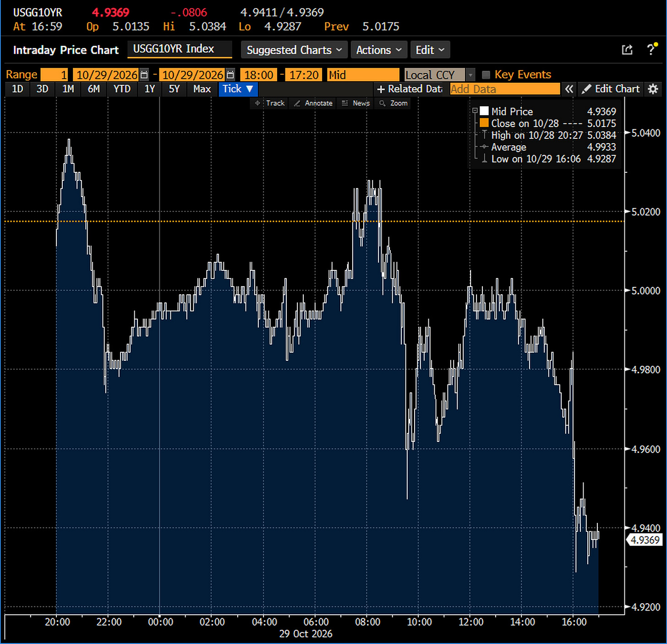Click the white Mid Price color swatch

pyautogui.click(x=484, y=111)
